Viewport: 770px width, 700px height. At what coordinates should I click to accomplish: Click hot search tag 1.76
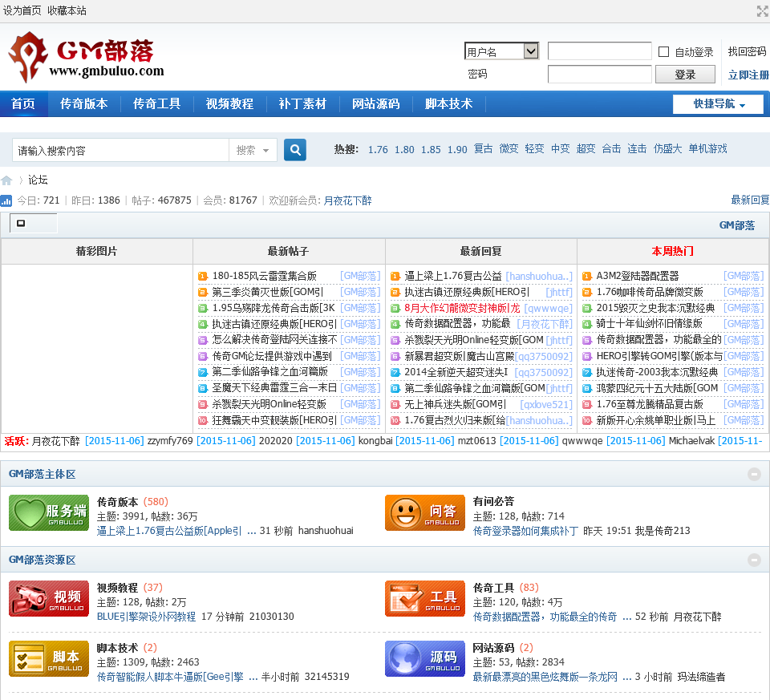378,149
